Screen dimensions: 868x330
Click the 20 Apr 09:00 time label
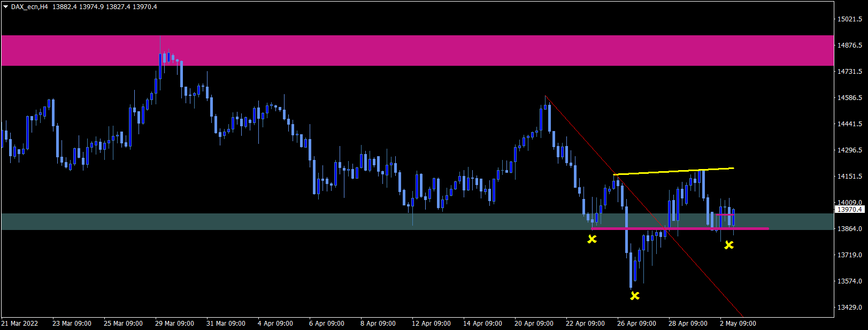pos(534,324)
